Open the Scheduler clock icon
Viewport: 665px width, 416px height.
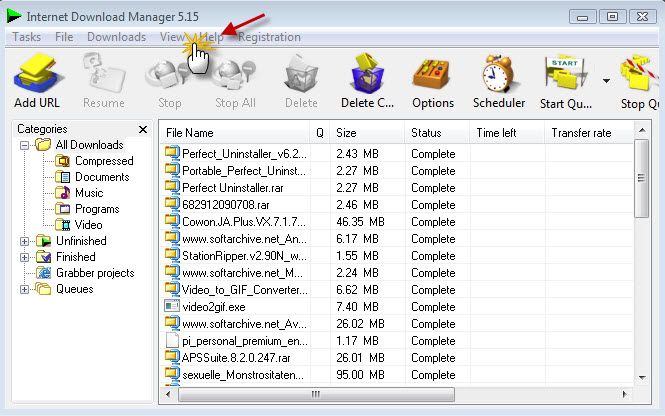click(x=499, y=73)
